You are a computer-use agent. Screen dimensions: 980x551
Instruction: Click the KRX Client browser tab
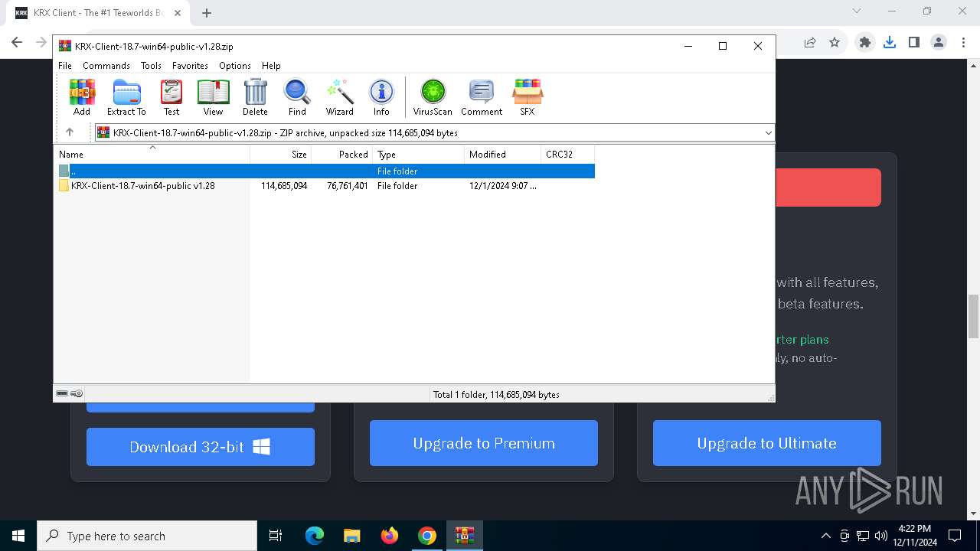tap(97, 13)
